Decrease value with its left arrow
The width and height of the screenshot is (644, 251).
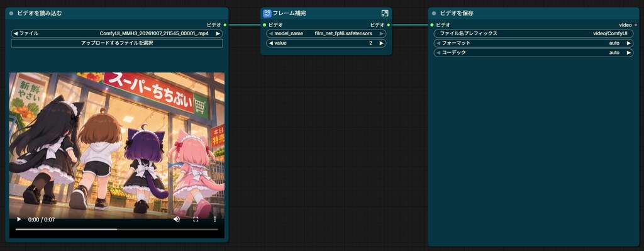click(x=270, y=43)
